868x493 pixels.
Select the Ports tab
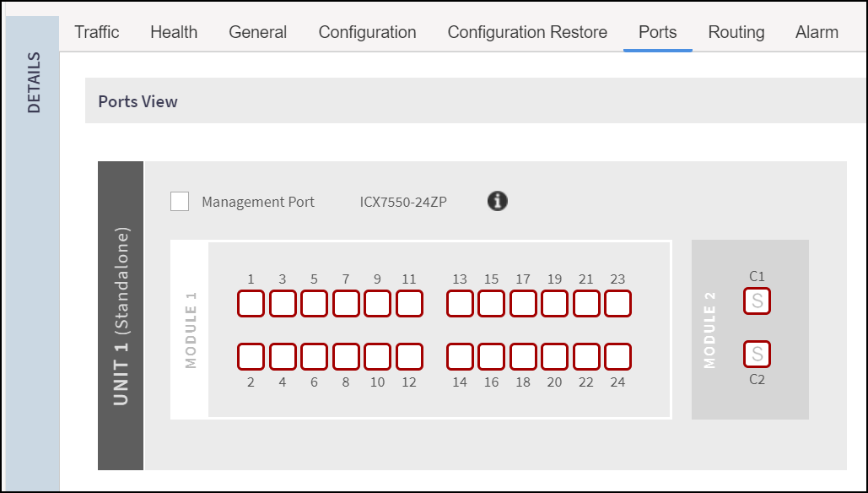click(x=658, y=32)
